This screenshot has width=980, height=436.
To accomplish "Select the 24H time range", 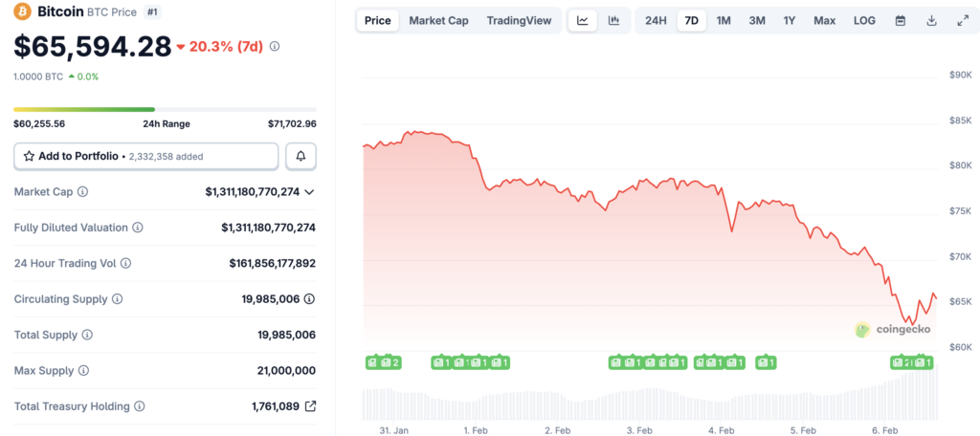I will [656, 20].
